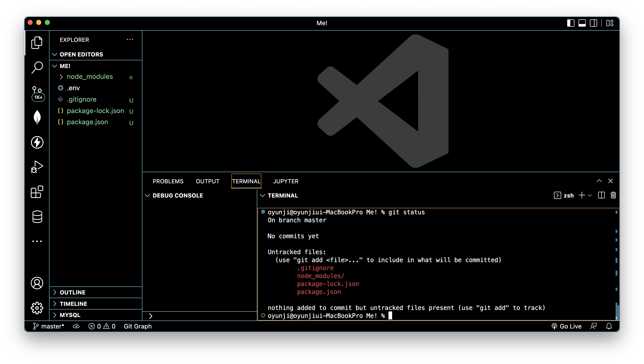Screen dimensions: 644x364
Task: Maximize panel size with up chevron
Action: click(x=599, y=181)
